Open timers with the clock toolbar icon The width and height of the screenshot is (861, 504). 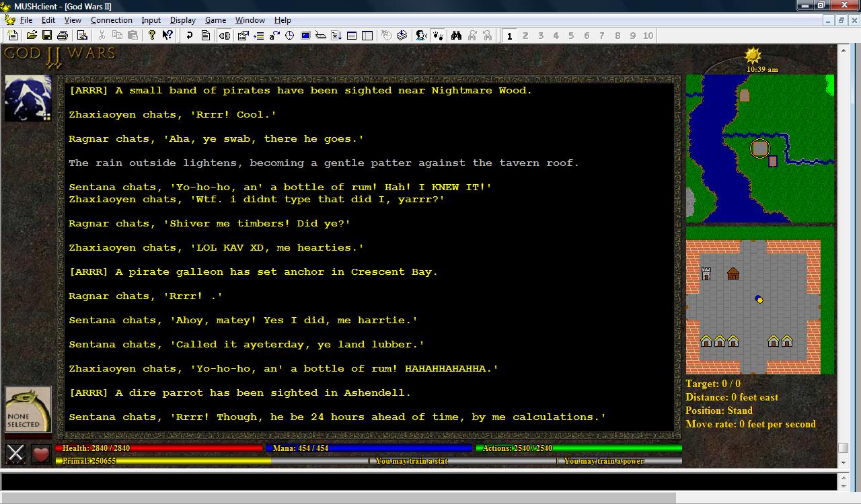[x=290, y=36]
